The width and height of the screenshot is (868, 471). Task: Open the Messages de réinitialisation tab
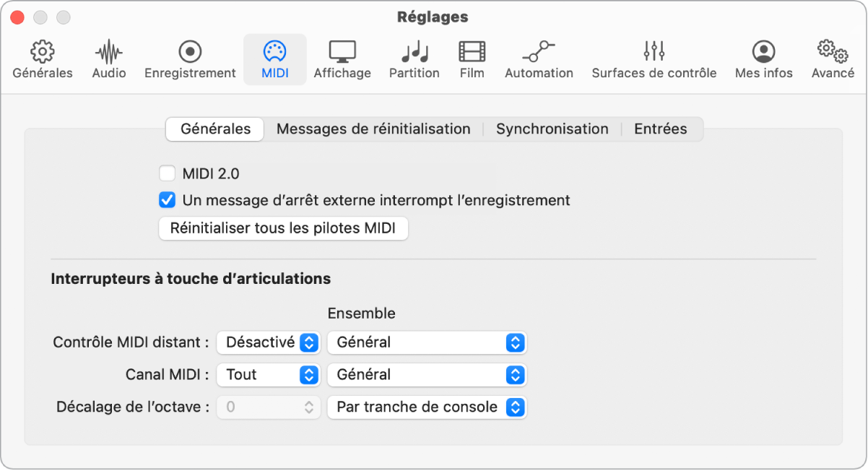[x=373, y=129]
